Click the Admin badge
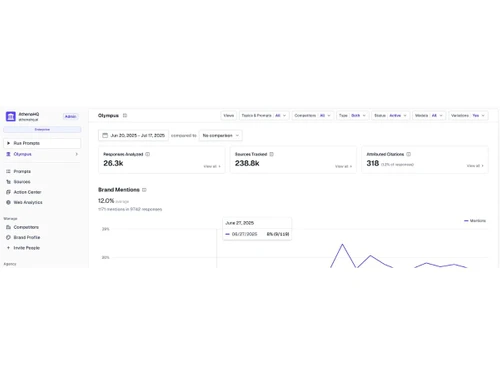Image resolution: width=500 pixels, height=375 pixels. coord(70,116)
